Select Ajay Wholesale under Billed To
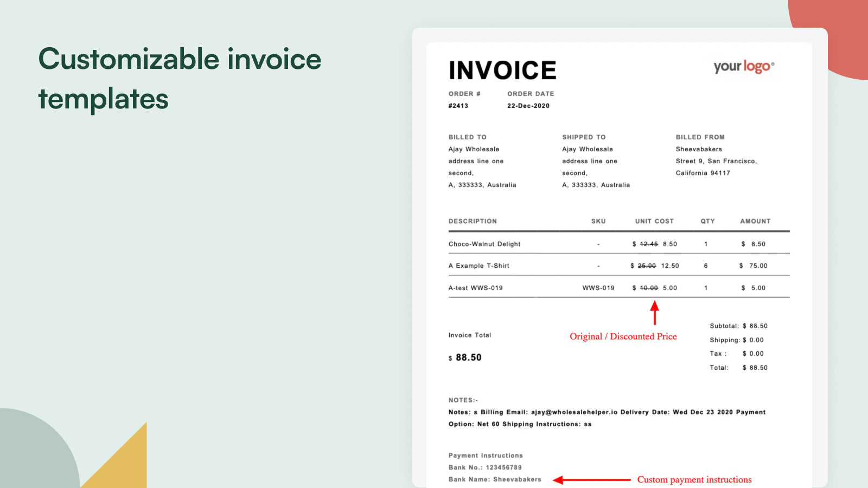The image size is (868, 488). point(474,149)
